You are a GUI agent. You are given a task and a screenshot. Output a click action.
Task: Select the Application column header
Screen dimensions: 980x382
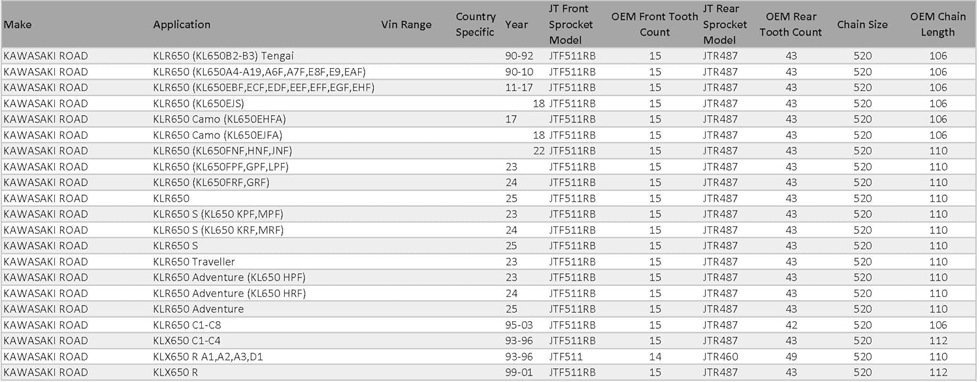(x=182, y=24)
